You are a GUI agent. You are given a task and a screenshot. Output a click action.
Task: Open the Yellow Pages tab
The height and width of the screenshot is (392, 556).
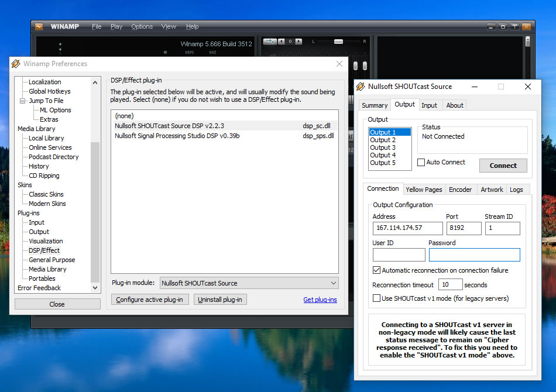click(424, 190)
